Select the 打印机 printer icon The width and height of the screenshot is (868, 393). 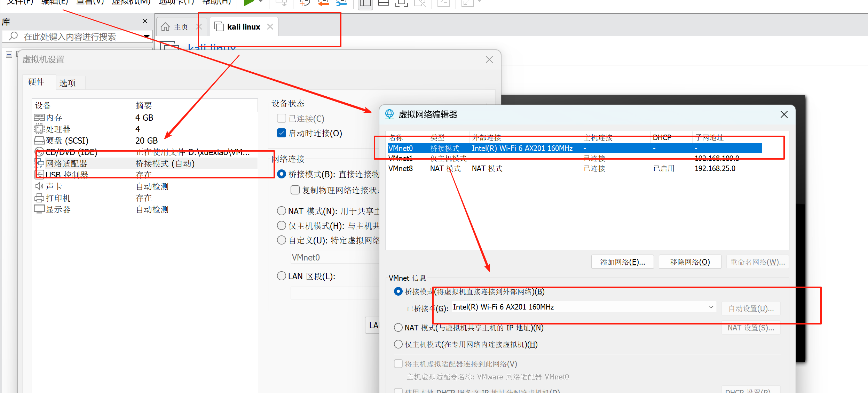click(39, 198)
